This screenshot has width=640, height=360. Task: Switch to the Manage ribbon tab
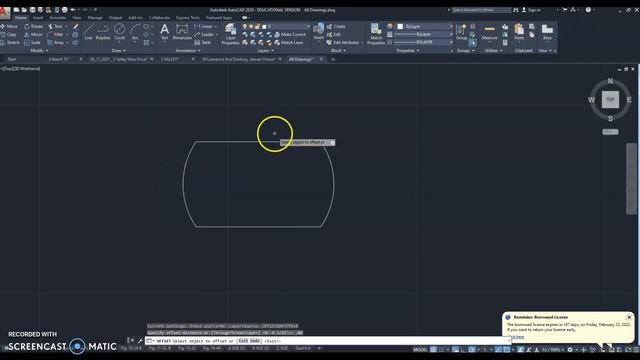(95, 18)
